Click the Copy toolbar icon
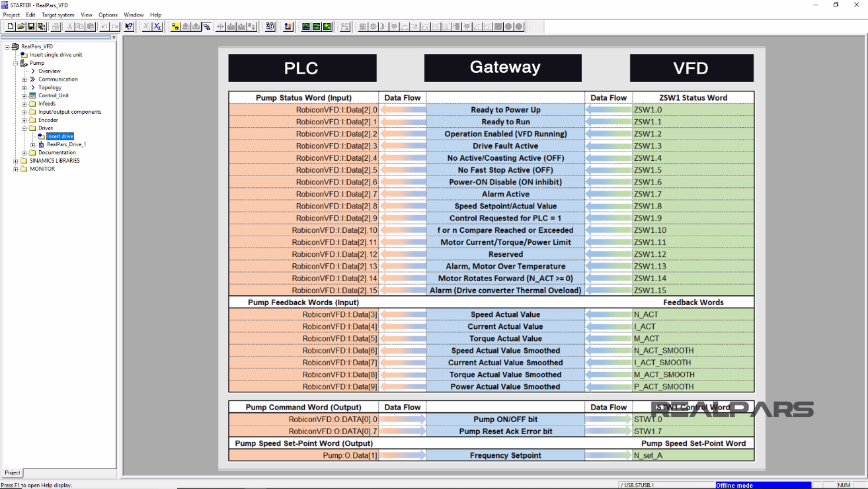The width and height of the screenshot is (868, 489). (80, 26)
